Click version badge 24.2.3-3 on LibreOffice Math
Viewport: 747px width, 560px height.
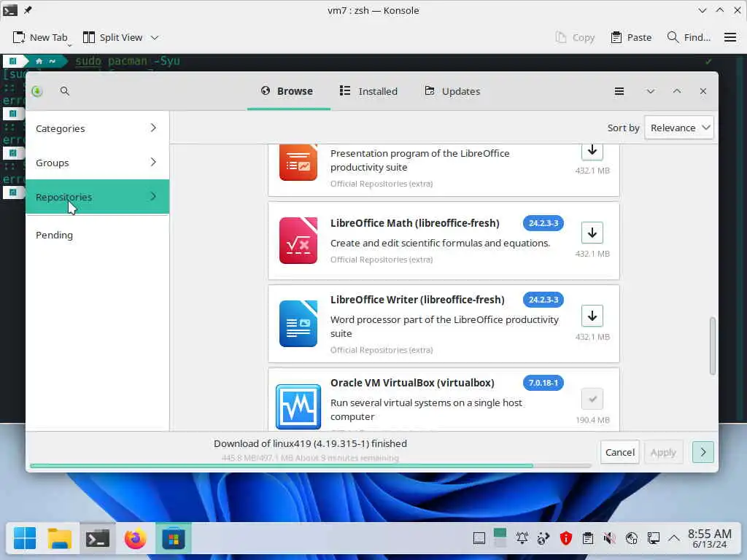[x=543, y=223]
